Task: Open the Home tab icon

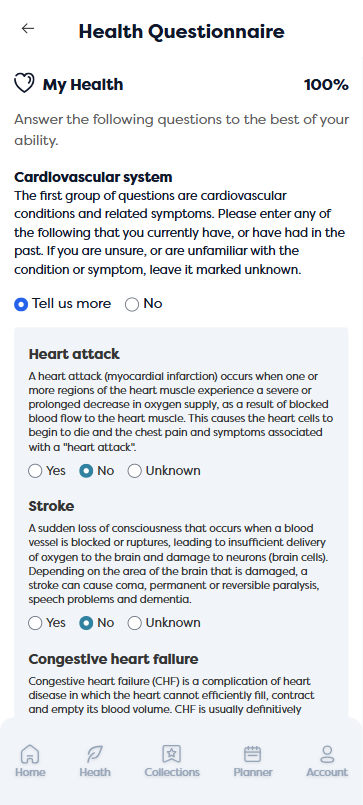Action: pyautogui.click(x=30, y=754)
